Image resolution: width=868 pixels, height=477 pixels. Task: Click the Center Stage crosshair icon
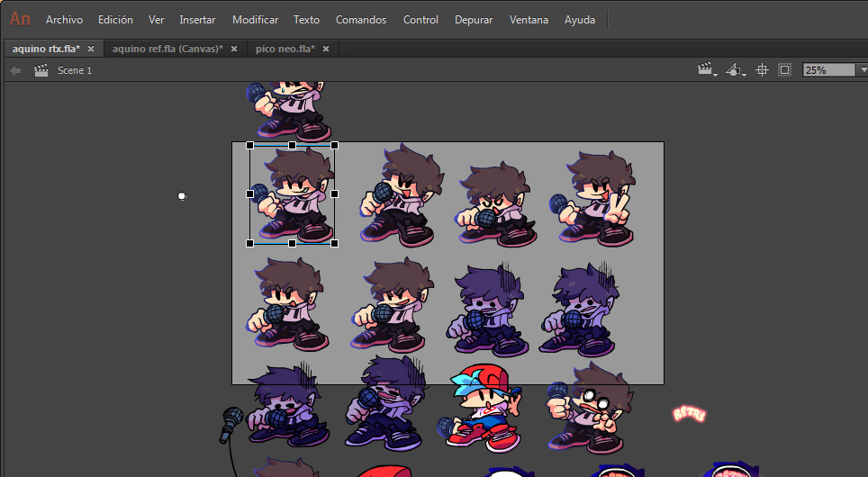point(762,70)
